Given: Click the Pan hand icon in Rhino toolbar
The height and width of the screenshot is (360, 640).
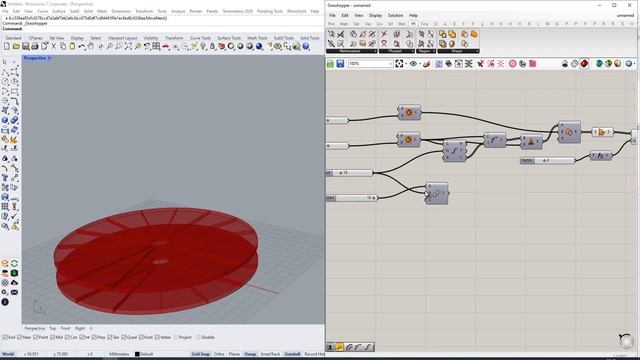Looking at the screenshot, I should [91, 47].
